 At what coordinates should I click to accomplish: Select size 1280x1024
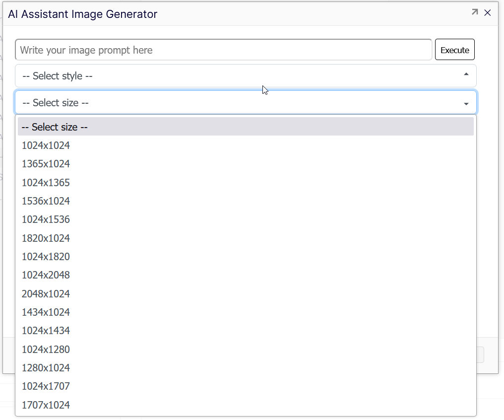tap(246, 367)
